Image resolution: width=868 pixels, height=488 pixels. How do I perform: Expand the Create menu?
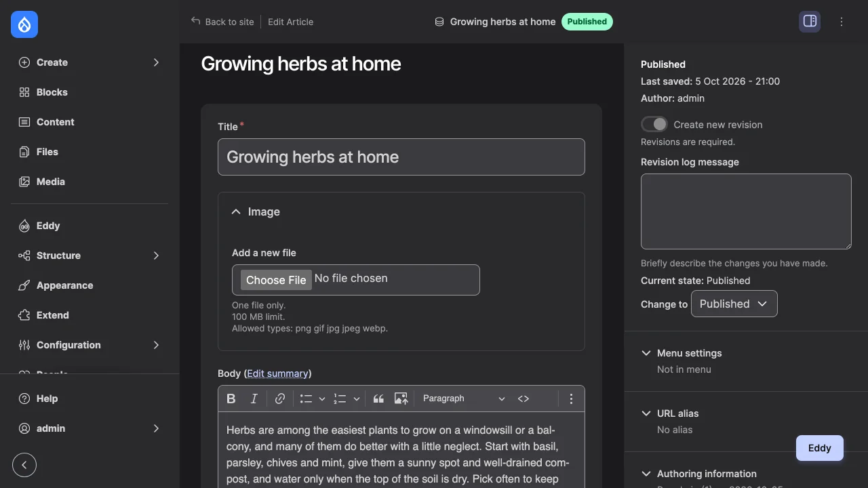90,62
